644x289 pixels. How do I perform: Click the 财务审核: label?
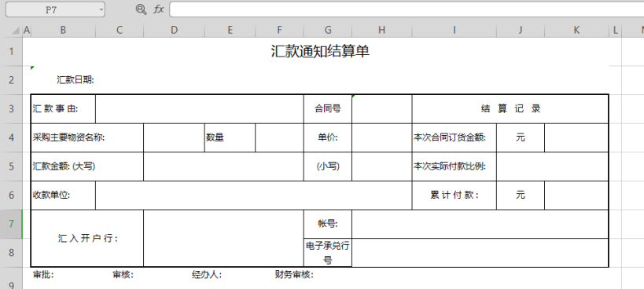point(294,275)
